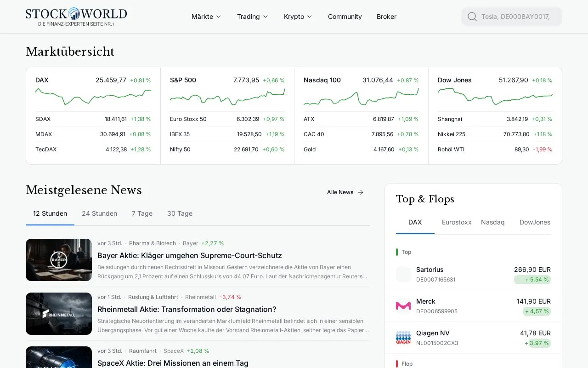588x368 pixels.
Task: Open Qiagen NV company logo
Action: pyautogui.click(x=403, y=338)
